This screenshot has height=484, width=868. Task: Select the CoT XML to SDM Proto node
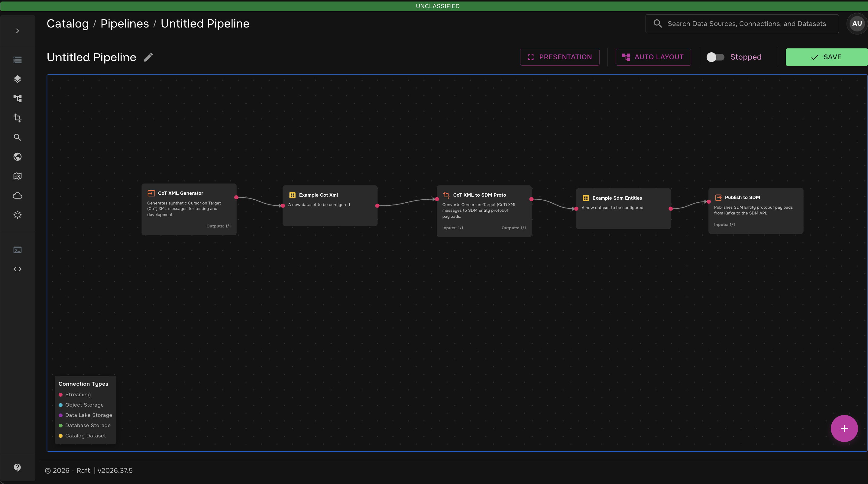point(484,211)
